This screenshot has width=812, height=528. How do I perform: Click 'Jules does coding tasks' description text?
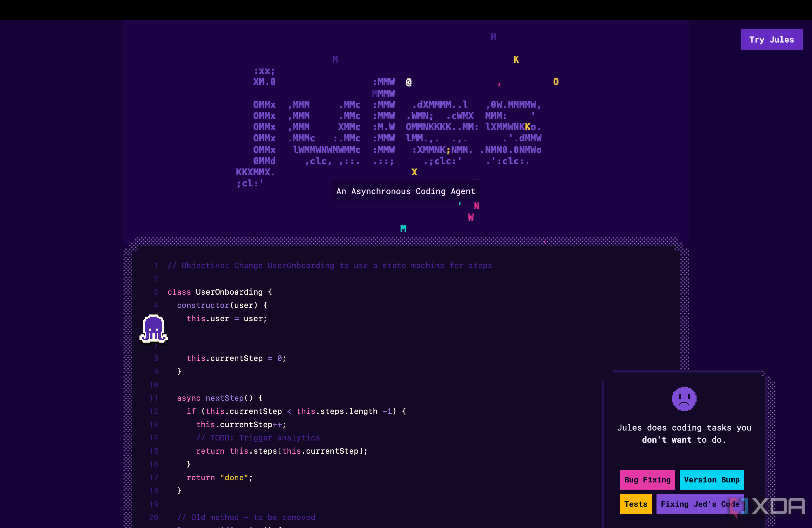pos(684,434)
